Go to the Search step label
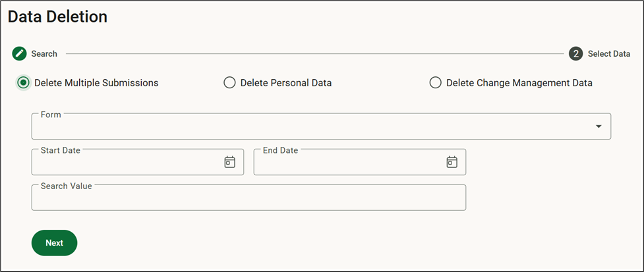644x272 pixels. click(x=44, y=54)
